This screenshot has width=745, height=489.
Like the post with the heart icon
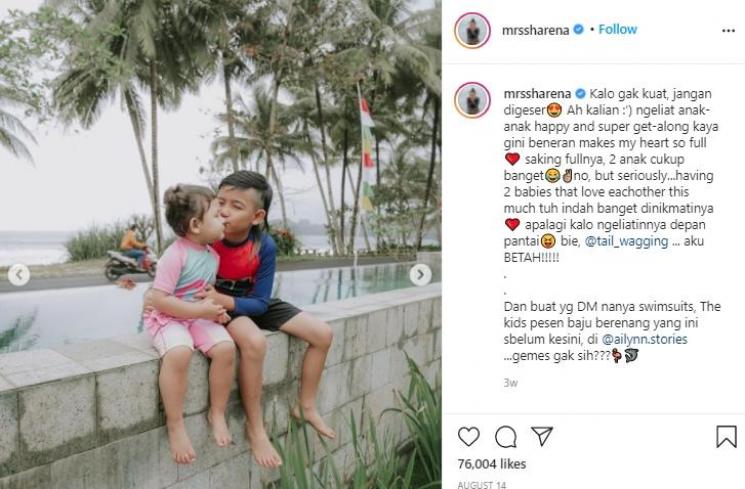tap(468, 436)
